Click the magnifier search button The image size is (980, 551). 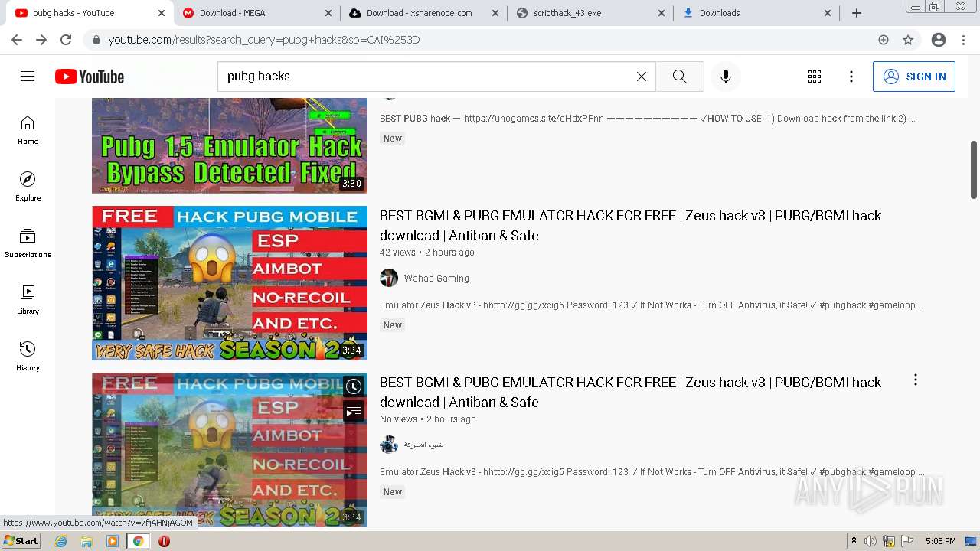(x=679, y=77)
